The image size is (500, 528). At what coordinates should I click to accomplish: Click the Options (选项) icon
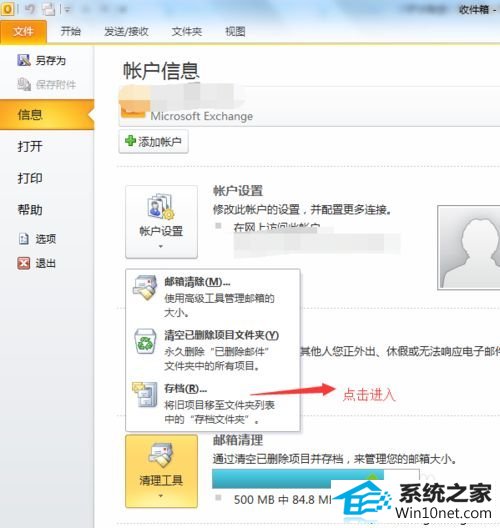23,239
